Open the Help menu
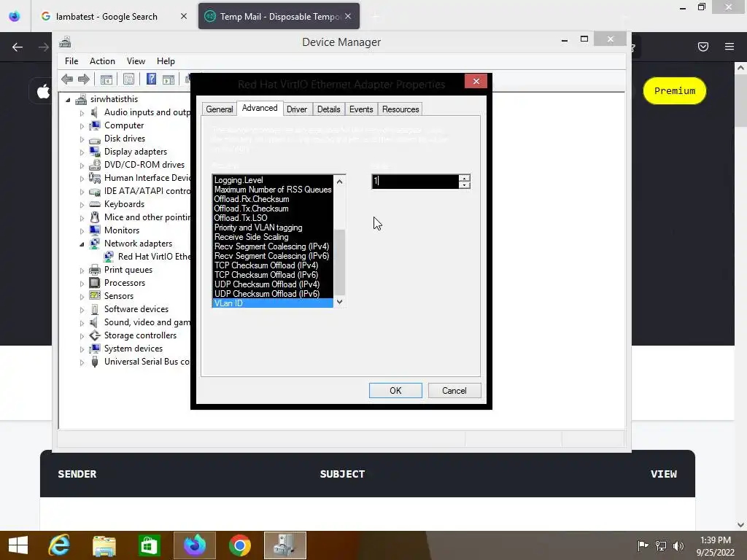747x560 pixels. pyautogui.click(x=166, y=61)
